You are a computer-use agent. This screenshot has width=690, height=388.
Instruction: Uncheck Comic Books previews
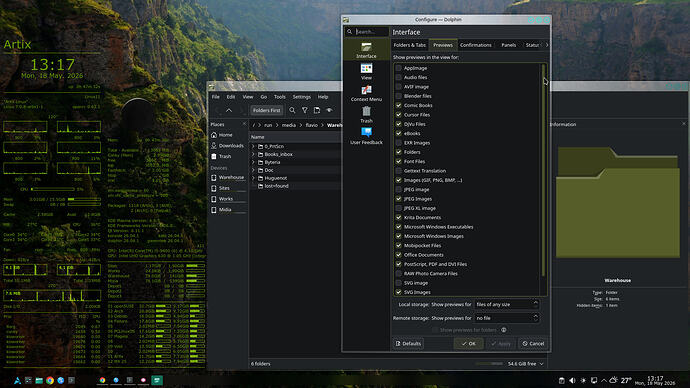click(x=399, y=106)
